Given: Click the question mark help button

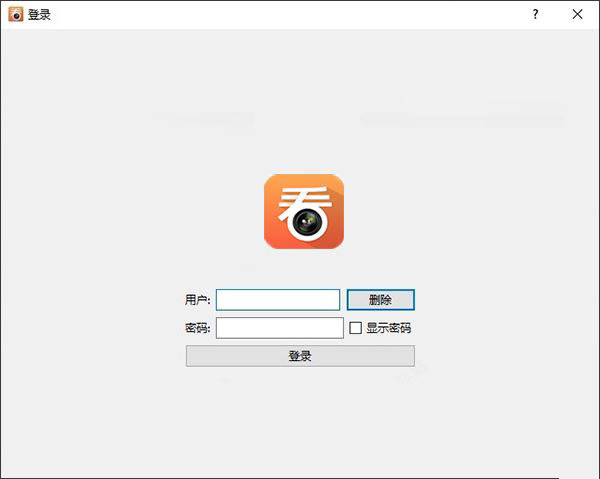Looking at the screenshot, I should point(535,14).
